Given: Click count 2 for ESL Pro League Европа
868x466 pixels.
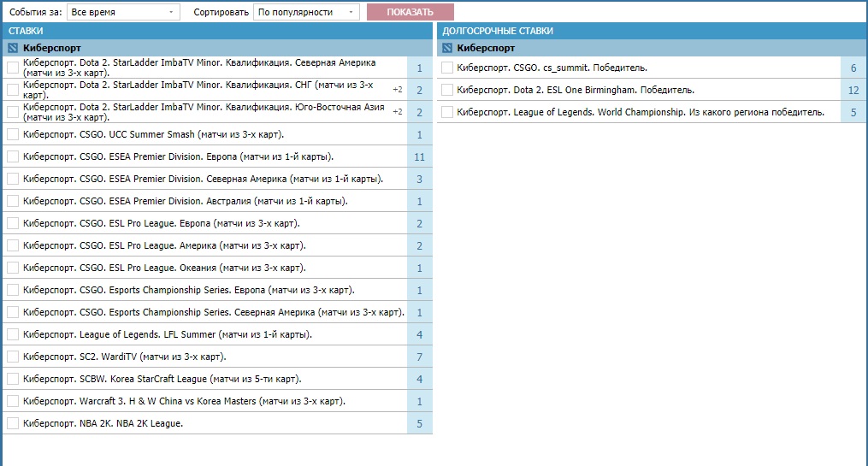Looking at the screenshot, I should pyautogui.click(x=420, y=223).
